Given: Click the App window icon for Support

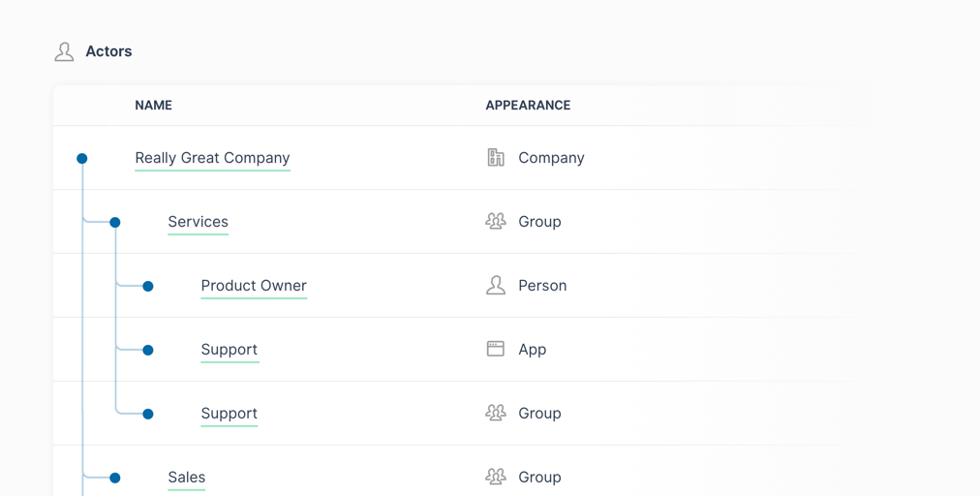Looking at the screenshot, I should [496, 349].
